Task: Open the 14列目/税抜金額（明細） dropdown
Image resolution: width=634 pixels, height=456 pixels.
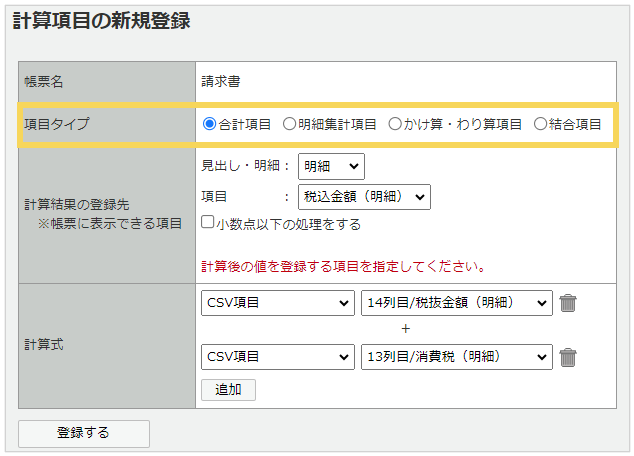Action: coord(456,303)
